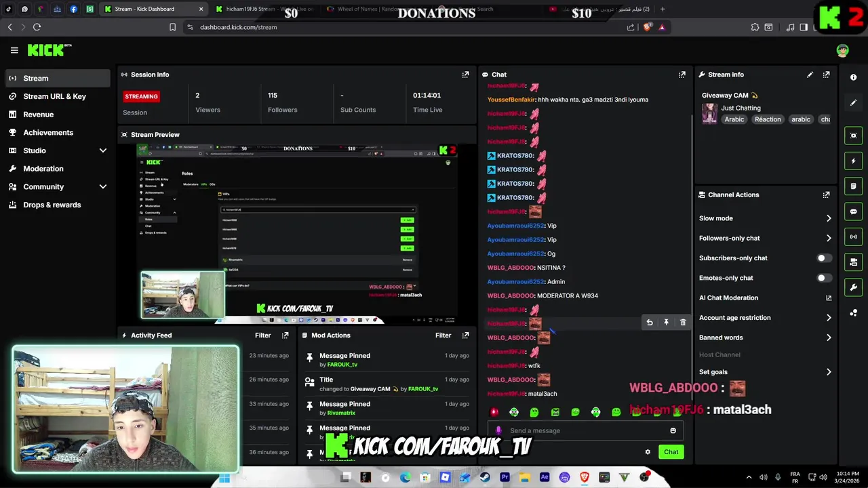The height and width of the screenshot is (488, 868).
Task: Open AI Chat Moderation link
Action: tap(765, 298)
